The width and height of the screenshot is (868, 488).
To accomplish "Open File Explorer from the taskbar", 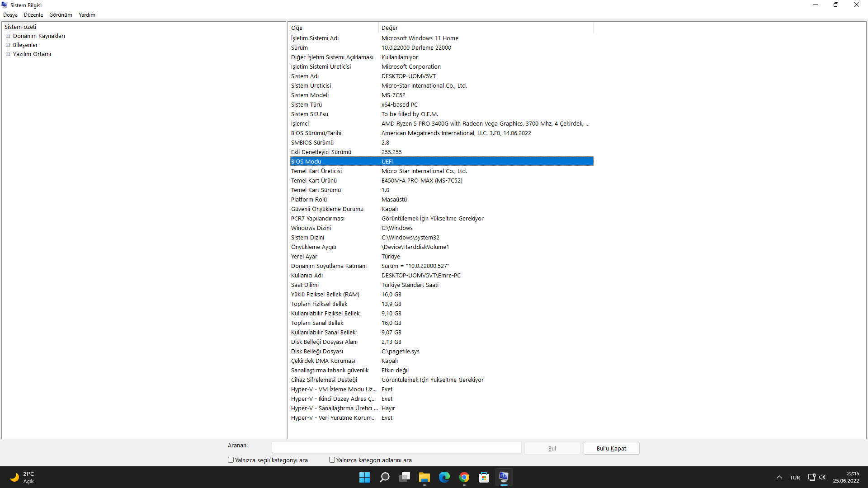I will [424, 477].
